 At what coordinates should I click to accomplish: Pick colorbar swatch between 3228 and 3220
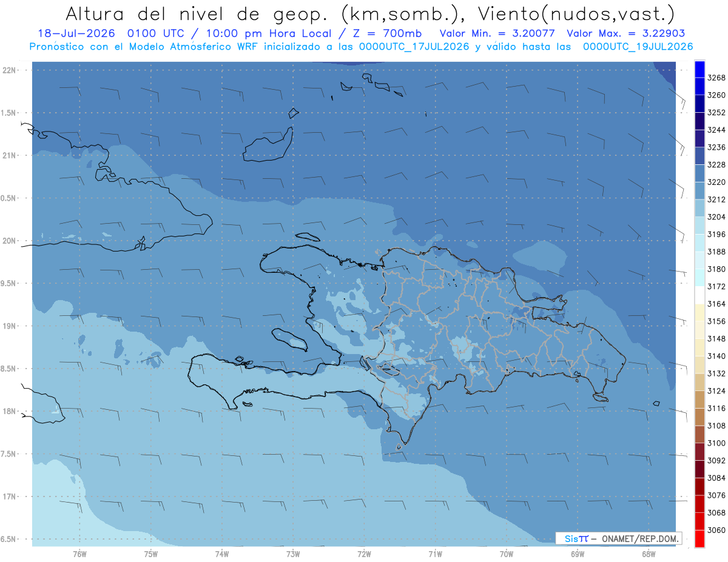click(699, 173)
